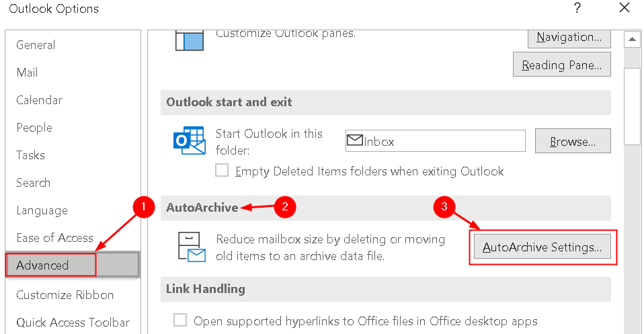Toggle Open supported hyperlinks in Office apps
The image size is (644, 334).
[180, 321]
